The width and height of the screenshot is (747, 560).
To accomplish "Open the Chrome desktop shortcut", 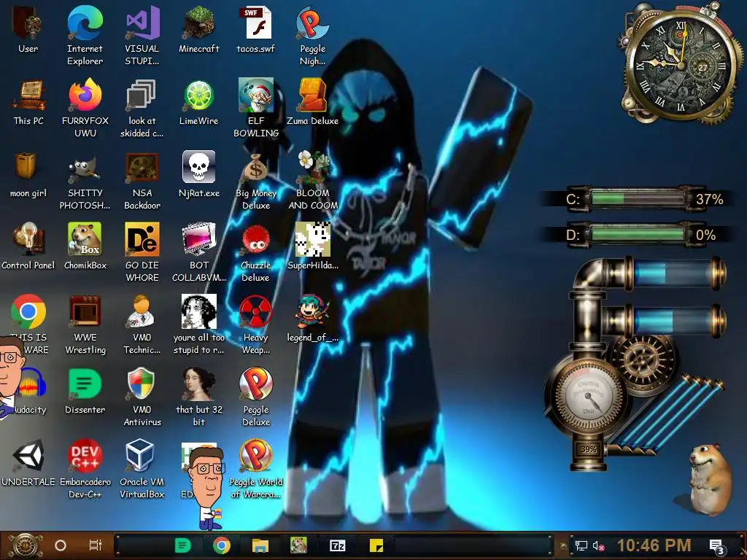I will tap(28, 311).
